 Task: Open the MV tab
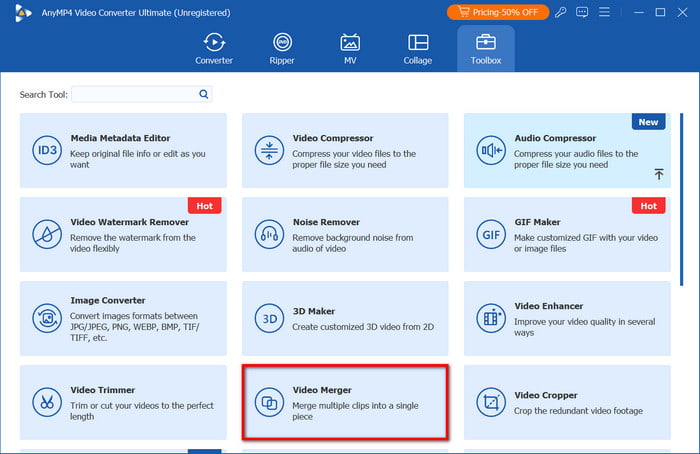pos(350,49)
